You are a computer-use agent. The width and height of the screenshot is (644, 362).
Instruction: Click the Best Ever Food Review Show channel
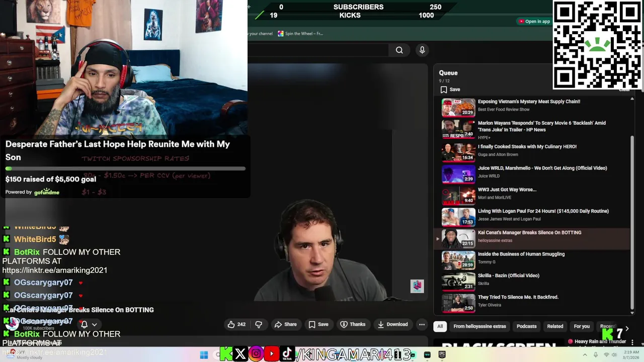(x=504, y=110)
